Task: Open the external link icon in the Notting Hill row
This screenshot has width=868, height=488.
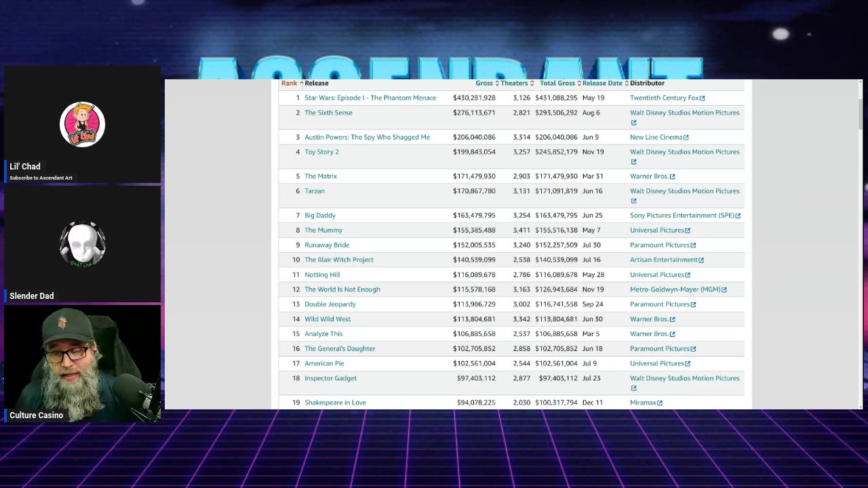Action: tap(688, 275)
